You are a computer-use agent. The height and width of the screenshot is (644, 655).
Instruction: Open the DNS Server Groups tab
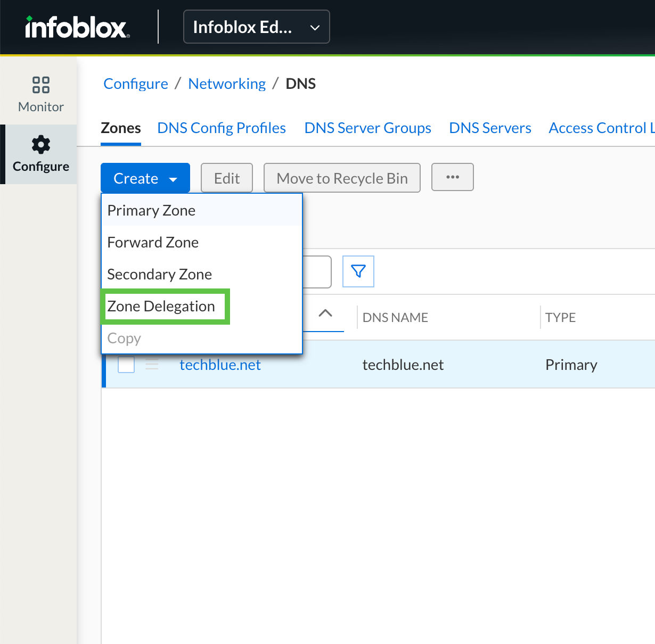367,128
